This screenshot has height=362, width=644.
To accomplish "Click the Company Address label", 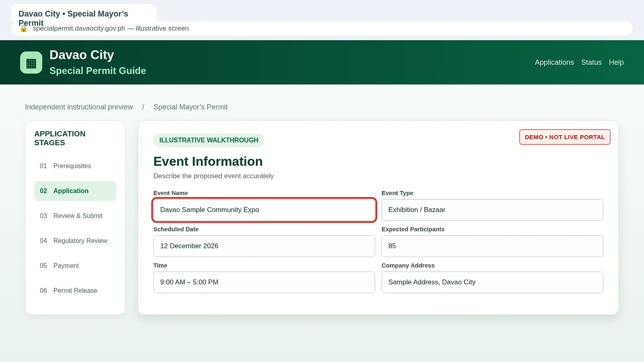I will 408,265.
